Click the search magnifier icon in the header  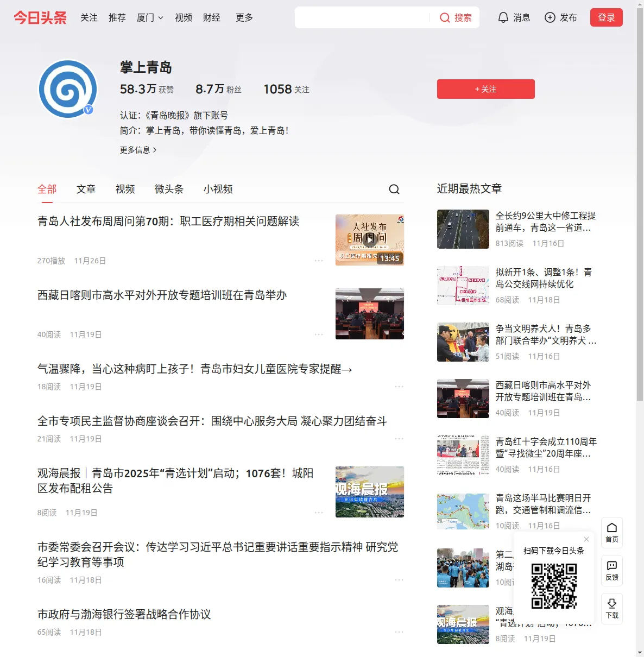[x=445, y=18]
